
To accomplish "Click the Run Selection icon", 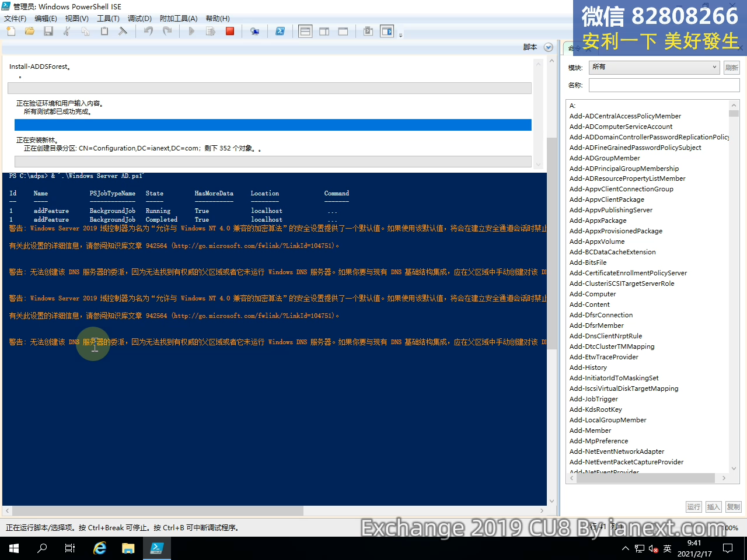I will pyautogui.click(x=211, y=32).
